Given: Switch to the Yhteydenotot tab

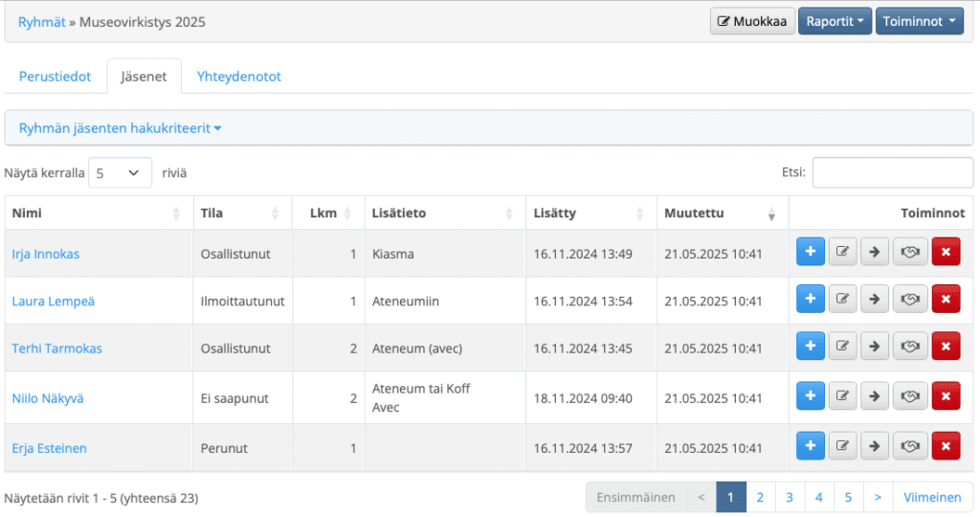Looking at the screenshot, I should click(238, 77).
